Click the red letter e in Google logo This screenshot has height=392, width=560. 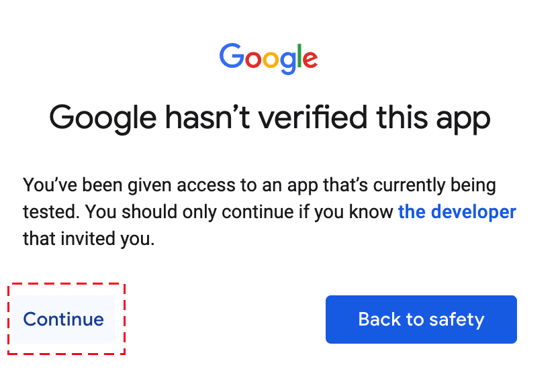point(310,59)
